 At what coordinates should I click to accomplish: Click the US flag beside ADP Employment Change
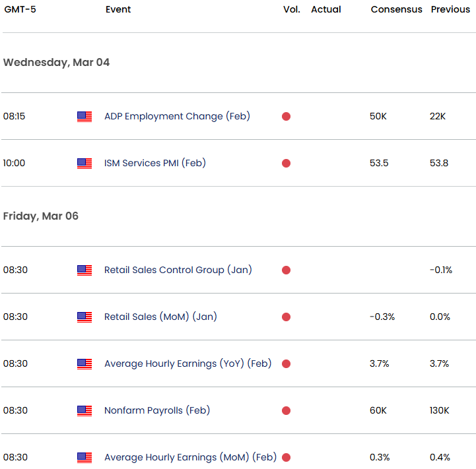click(x=84, y=117)
